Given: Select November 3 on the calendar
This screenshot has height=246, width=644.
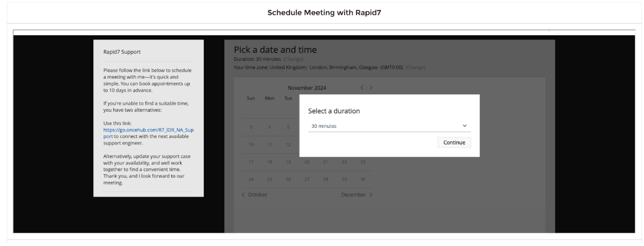Looking at the screenshot, I should pos(251,127).
